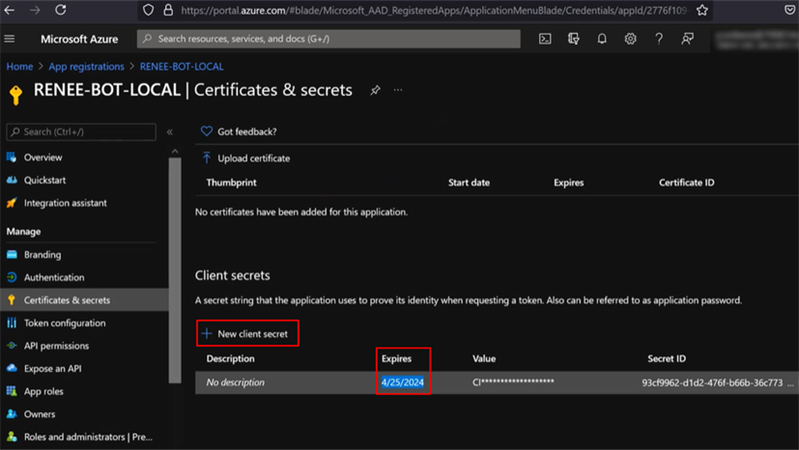Click the plus icon for new client secret
Viewport: 799px width, 450px height.
pyautogui.click(x=206, y=334)
